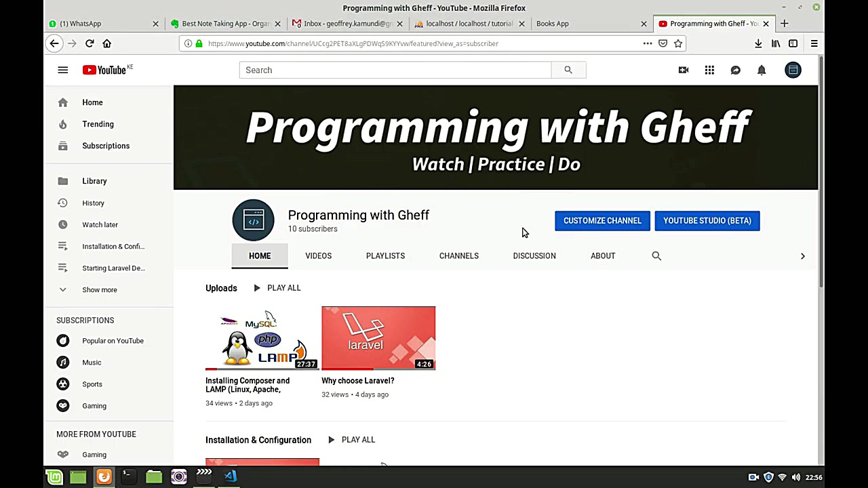The image size is (868, 488).
Task: Open YOUTUBE STUDIO (BETA)
Action: pyautogui.click(x=707, y=220)
